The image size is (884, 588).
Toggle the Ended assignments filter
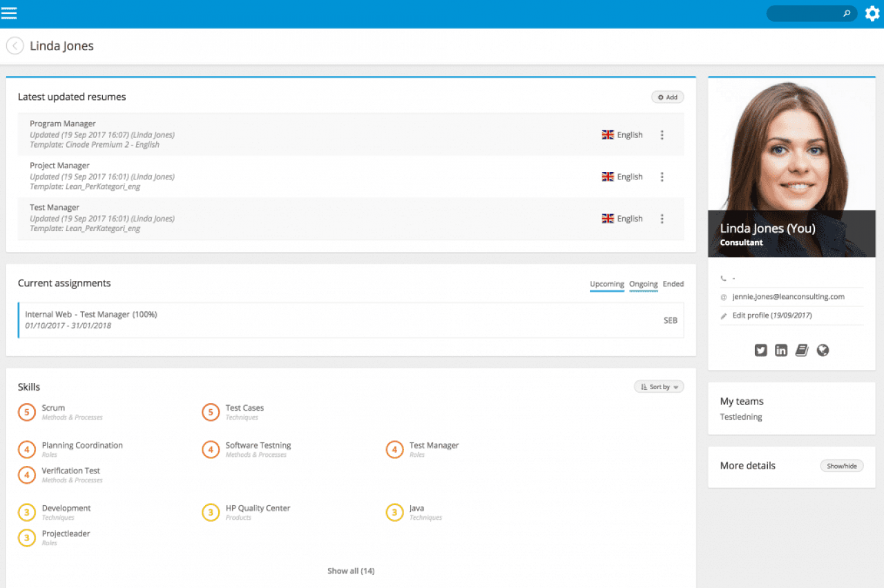[x=673, y=284]
